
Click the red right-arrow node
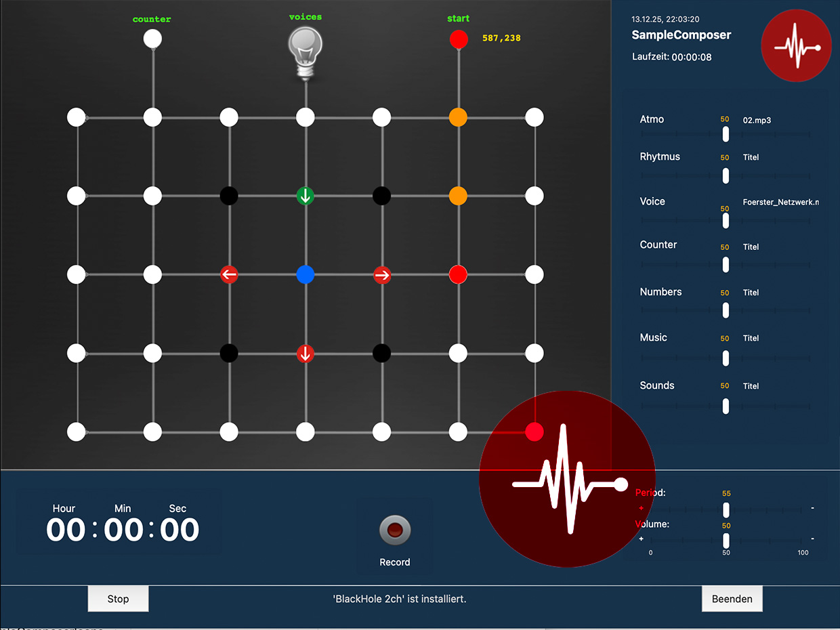(x=382, y=274)
